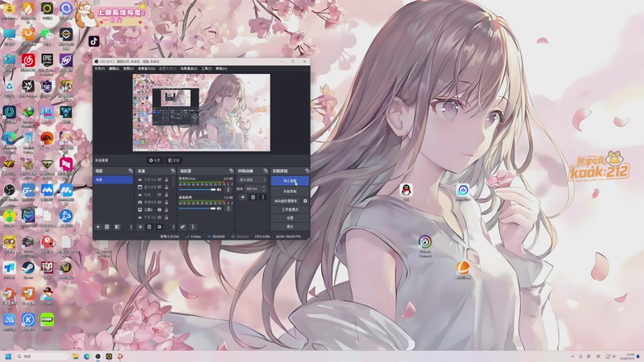Toggle visibility eye of camera capture source

click(x=159, y=202)
